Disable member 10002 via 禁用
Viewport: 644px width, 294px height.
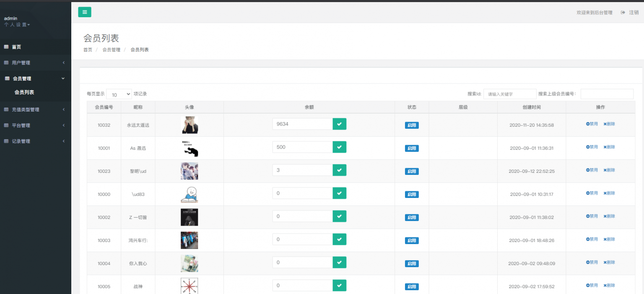592,216
